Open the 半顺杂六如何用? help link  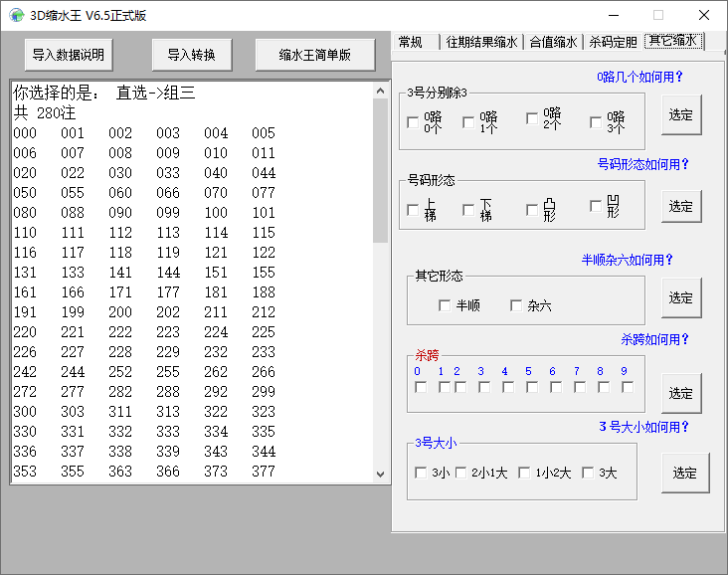[627, 260]
